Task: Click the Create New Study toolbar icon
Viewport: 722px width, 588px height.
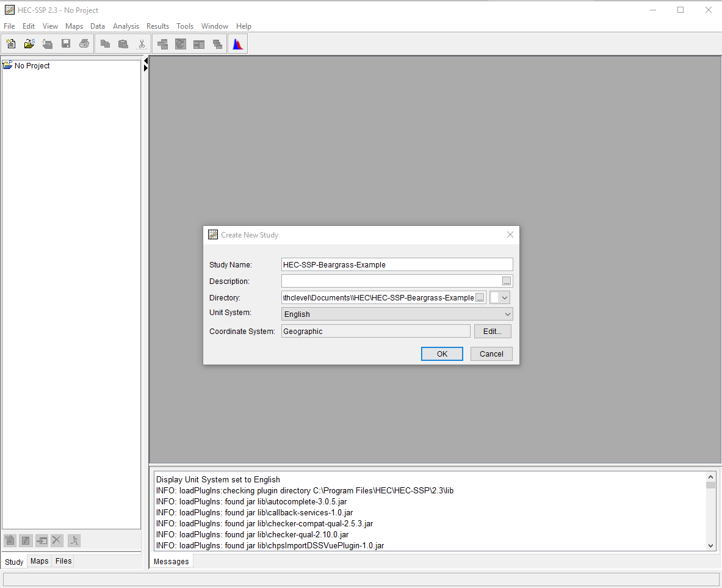Action: pos(10,44)
